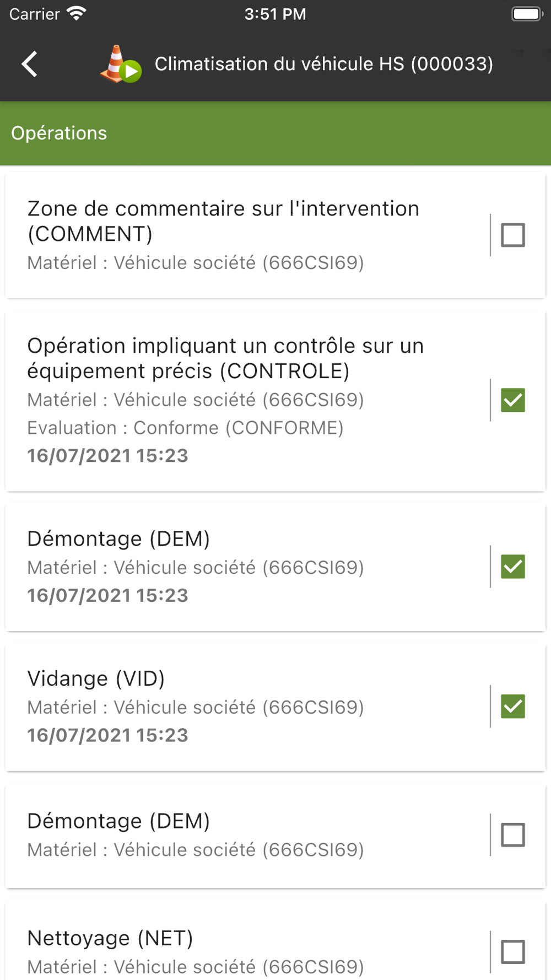This screenshot has width=551, height=980.
Task: Open the CONTROLE equipment operation item
Action: 247,400
